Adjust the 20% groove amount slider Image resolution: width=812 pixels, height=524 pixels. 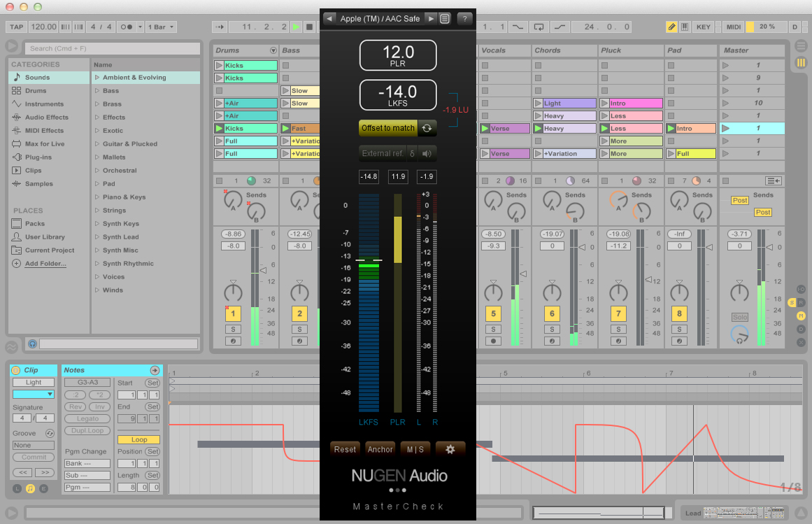[766, 27]
